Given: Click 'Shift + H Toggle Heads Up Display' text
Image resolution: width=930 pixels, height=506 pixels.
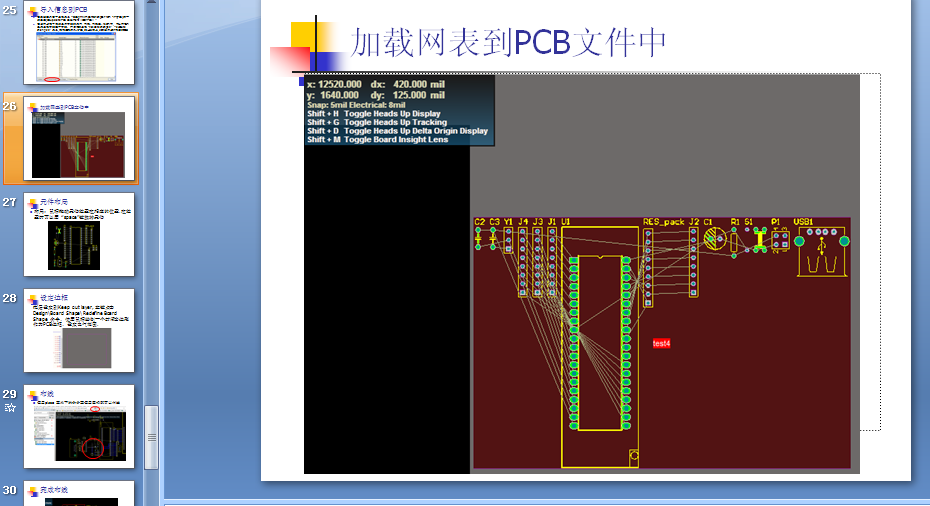Looking at the screenshot, I should pos(374,113).
